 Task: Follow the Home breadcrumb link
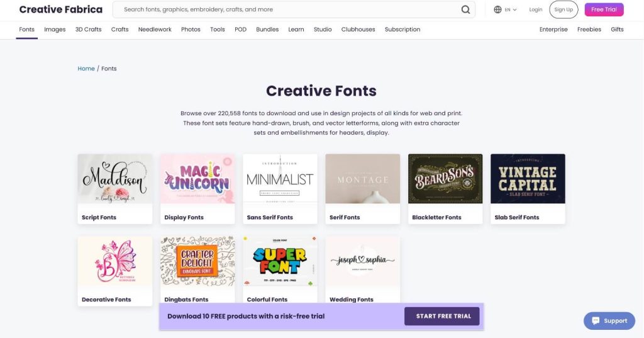pyautogui.click(x=86, y=68)
